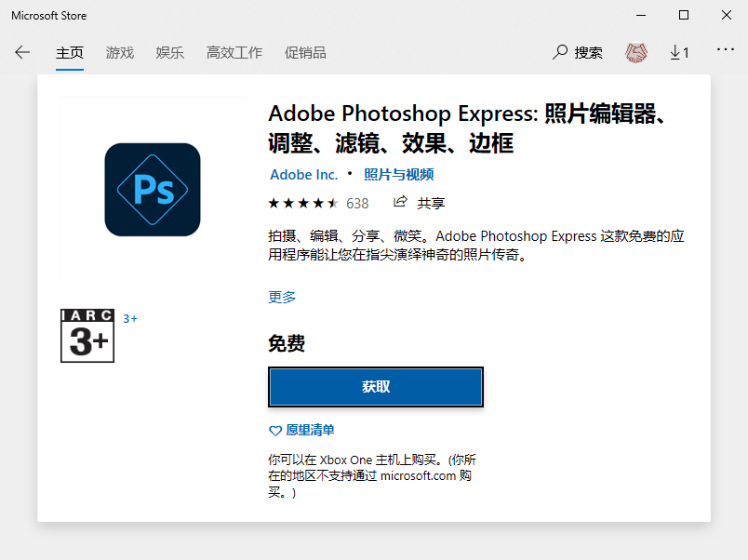This screenshot has width=748, height=560.
Task: Maximize the Microsoft Store window
Action: [x=684, y=15]
